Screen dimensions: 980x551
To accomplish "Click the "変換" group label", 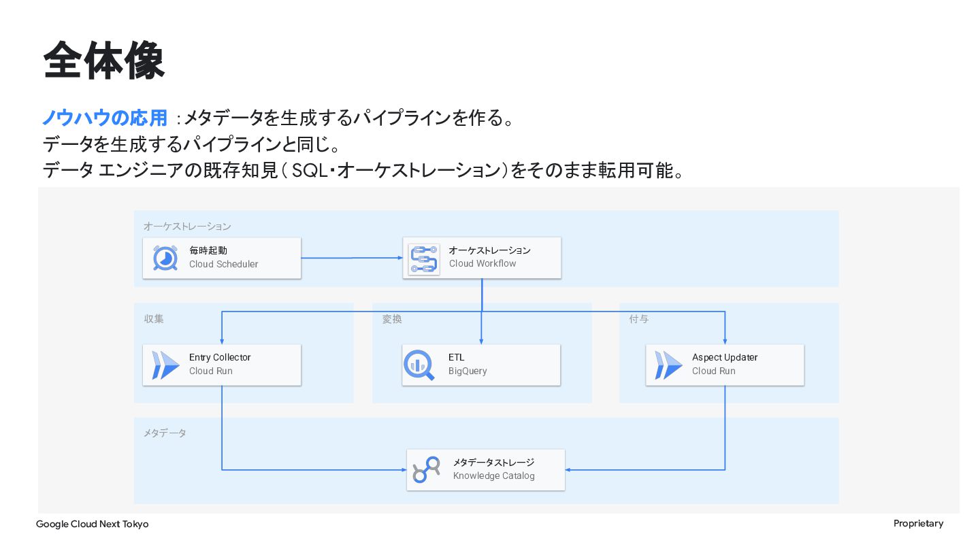I will click(392, 319).
